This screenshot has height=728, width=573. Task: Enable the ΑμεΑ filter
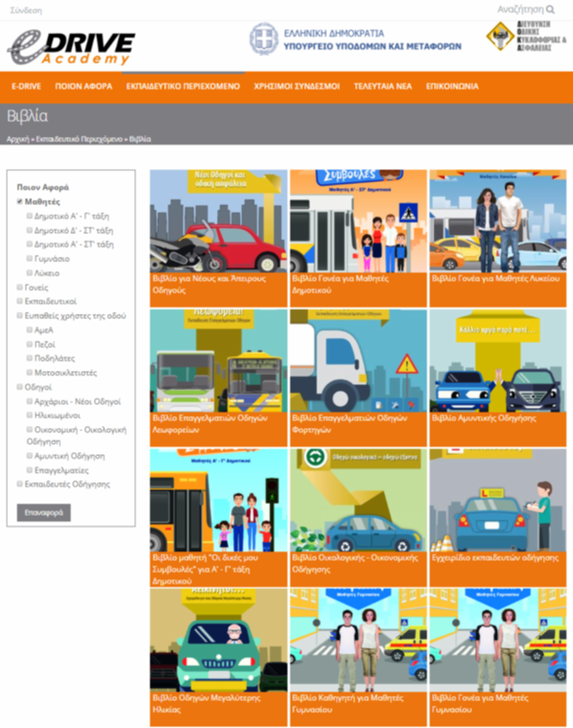click(29, 330)
